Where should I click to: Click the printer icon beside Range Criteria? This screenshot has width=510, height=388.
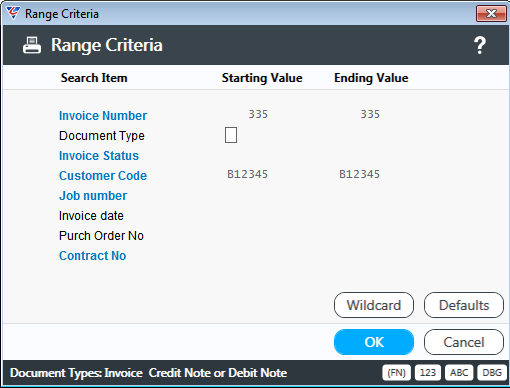click(32, 45)
